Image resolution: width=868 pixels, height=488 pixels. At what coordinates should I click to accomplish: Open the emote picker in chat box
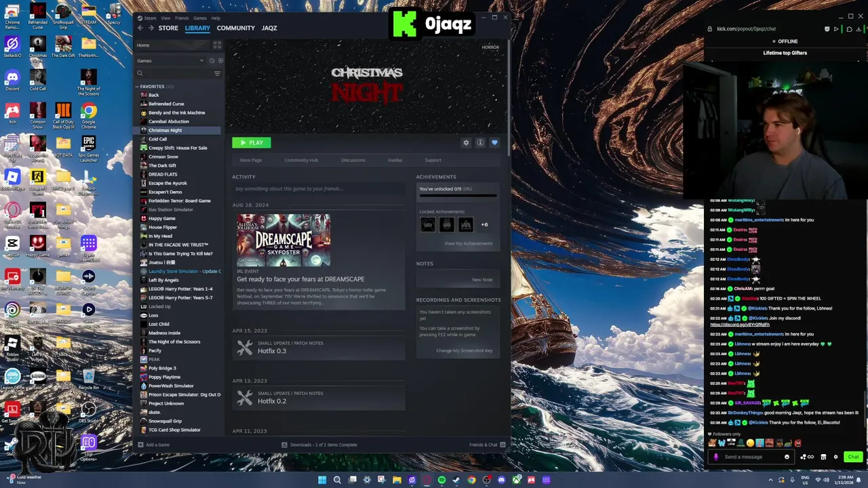(x=787, y=457)
